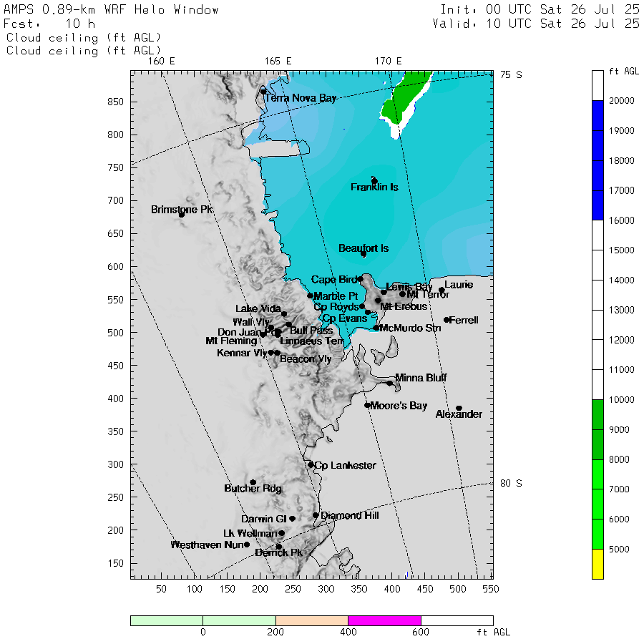644x644 pixels.
Task: Click the peach 200–400 ft swatch
Action: click(x=312, y=620)
